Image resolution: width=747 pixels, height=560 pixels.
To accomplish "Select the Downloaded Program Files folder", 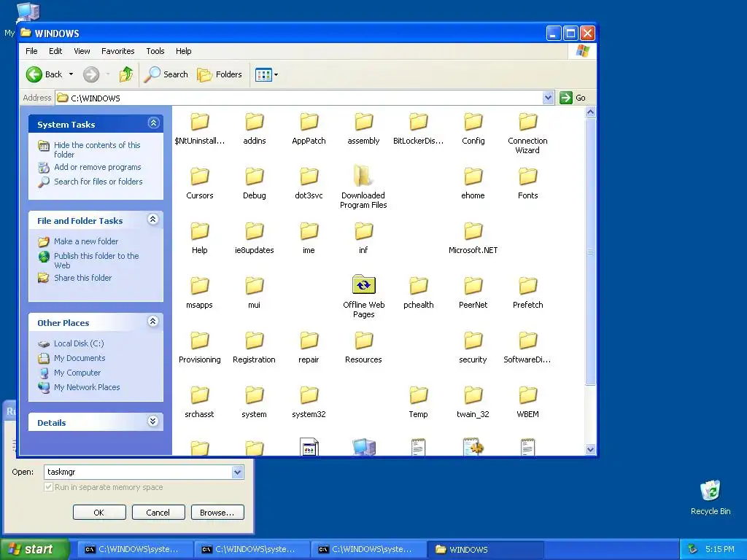I will pyautogui.click(x=363, y=187).
